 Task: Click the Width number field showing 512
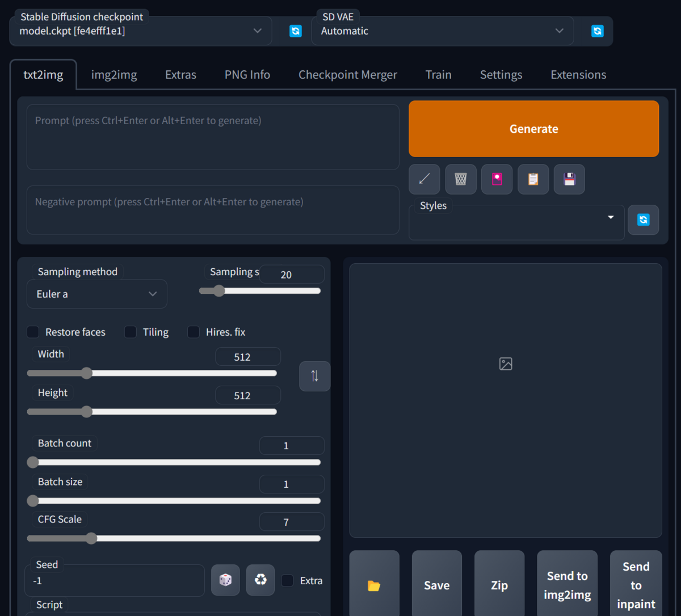point(248,357)
